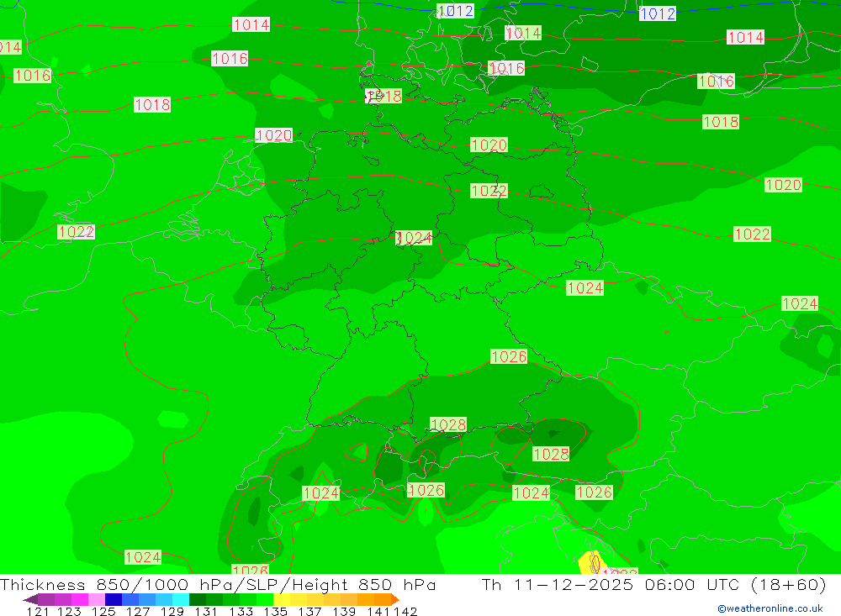The width and height of the screenshot is (841, 616).
Task: Click the legend value 135
Action: point(275,611)
